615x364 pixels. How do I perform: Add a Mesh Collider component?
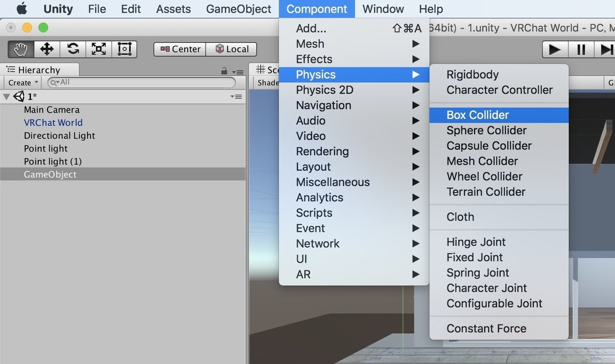[499, 161]
